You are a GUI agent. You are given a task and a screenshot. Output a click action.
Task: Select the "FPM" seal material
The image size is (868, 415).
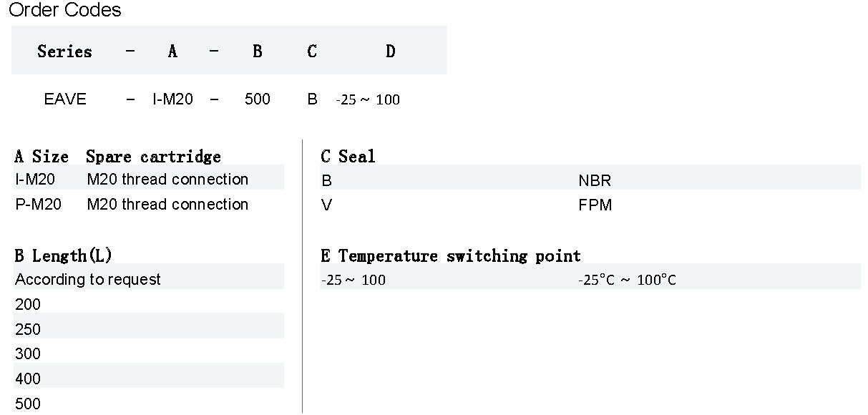(595, 206)
